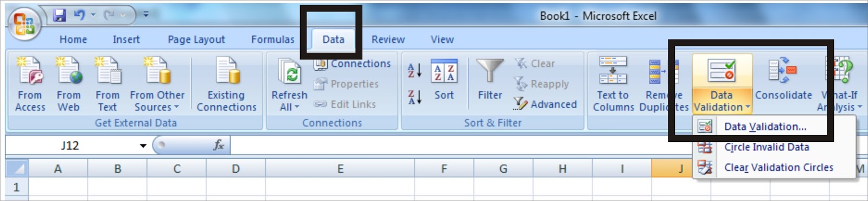Open the Customize Quick Access Toolbar arrow
This screenshot has width=868, height=201.
click(145, 15)
